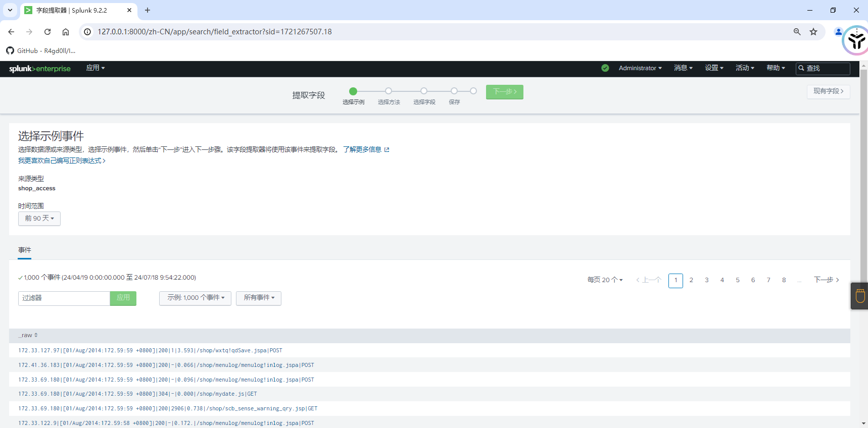Bookmark this page with the star icon
The image size is (868, 428).
pyautogui.click(x=813, y=32)
